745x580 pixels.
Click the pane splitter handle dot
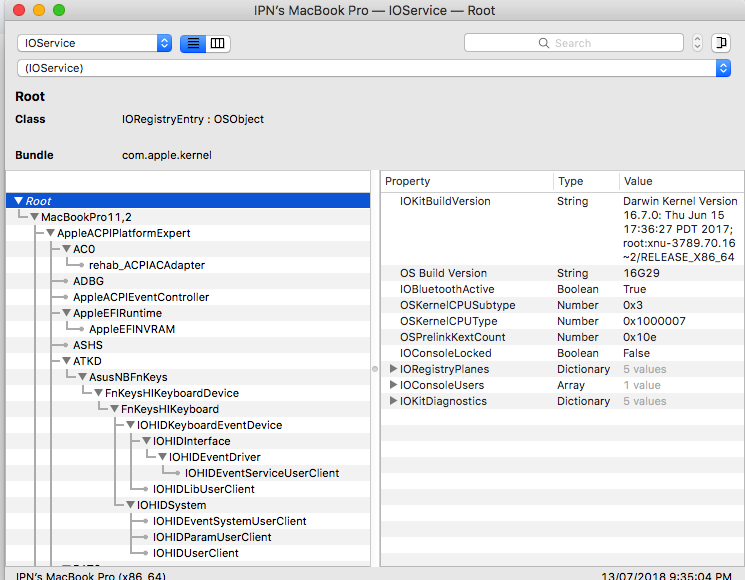(x=375, y=369)
